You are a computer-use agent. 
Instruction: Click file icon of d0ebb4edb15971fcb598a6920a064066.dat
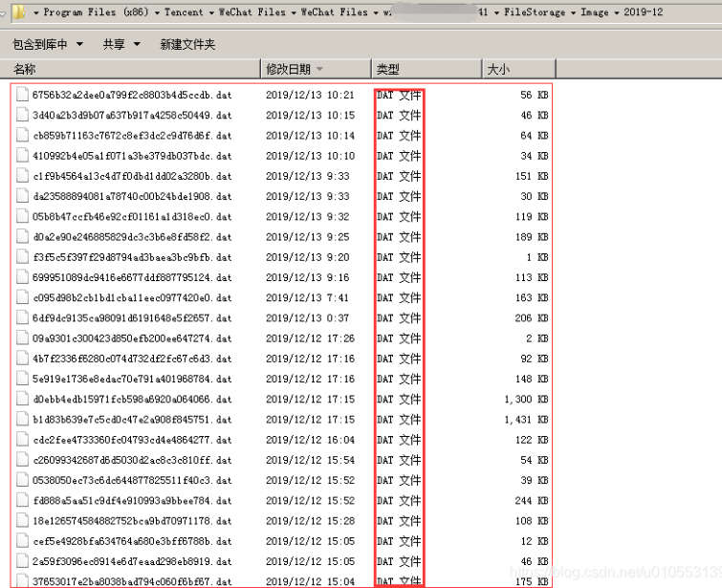pos(22,399)
